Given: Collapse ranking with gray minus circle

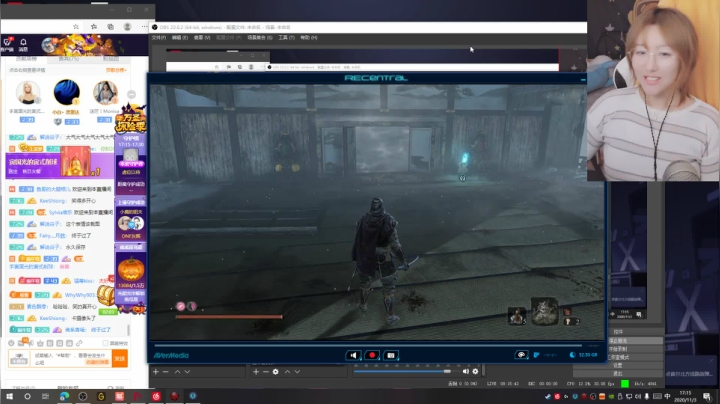Looking at the screenshot, I should [131, 95].
